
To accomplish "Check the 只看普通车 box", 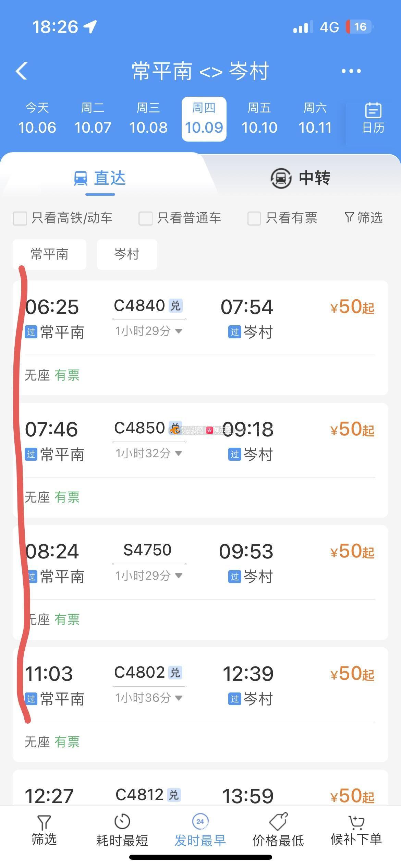I will 145,218.
